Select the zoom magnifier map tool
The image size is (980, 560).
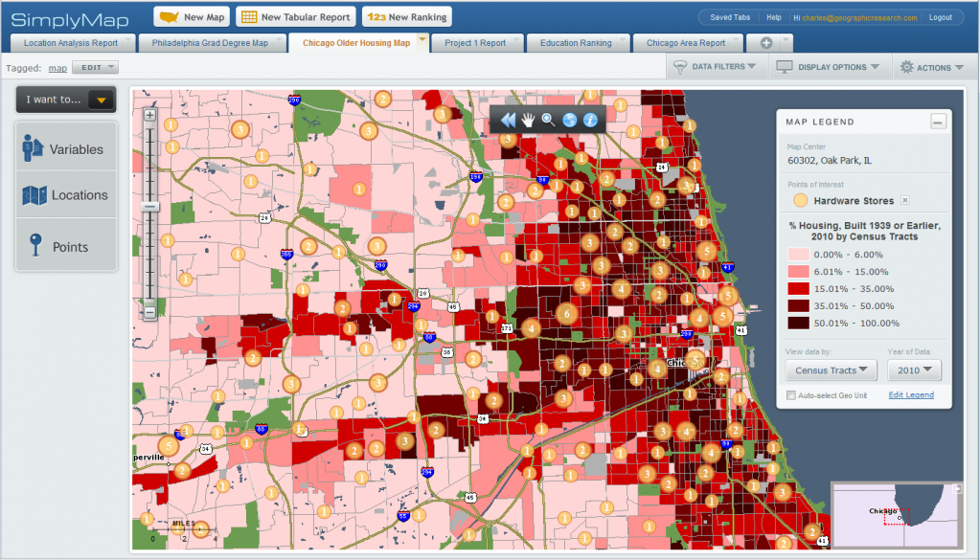[x=548, y=120]
